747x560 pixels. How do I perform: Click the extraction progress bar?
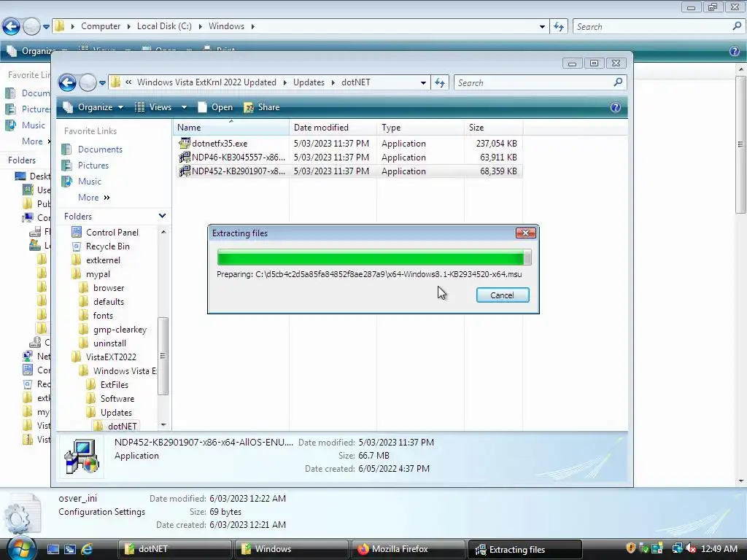pos(374,257)
